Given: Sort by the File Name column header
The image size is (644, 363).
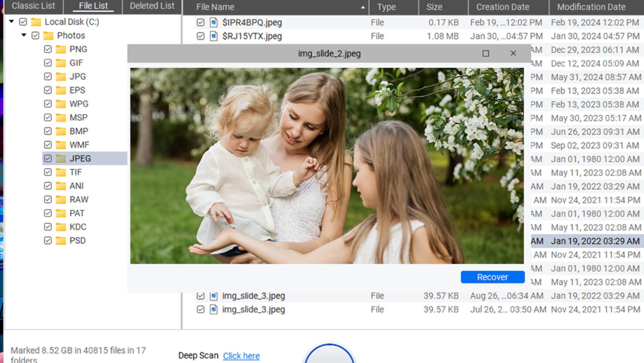Looking at the screenshot, I should [x=215, y=7].
